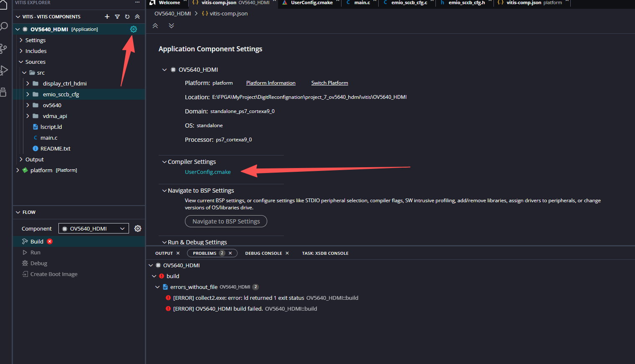Expand the Settings tree node
Screen dimensions: 635x364
(x=21, y=40)
